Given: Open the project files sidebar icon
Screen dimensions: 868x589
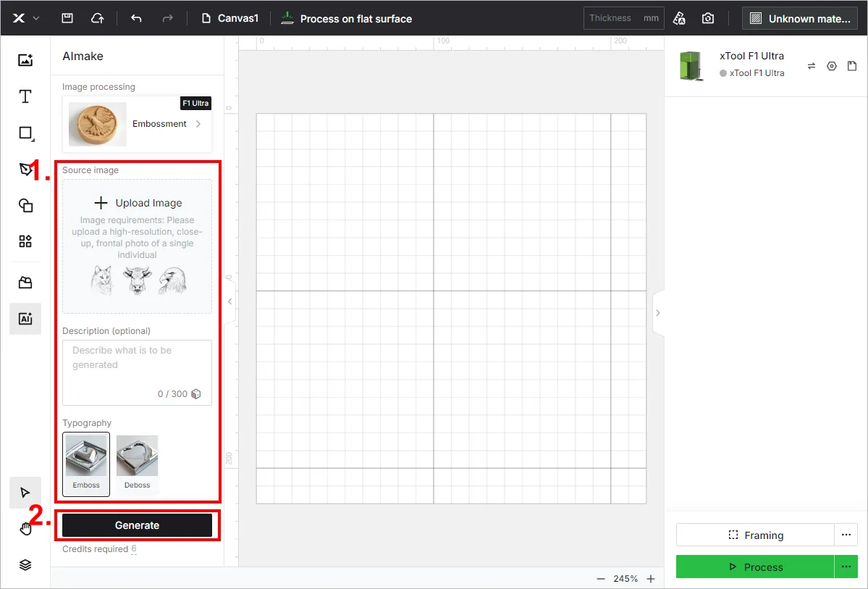Looking at the screenshot, I should point(25,283).
